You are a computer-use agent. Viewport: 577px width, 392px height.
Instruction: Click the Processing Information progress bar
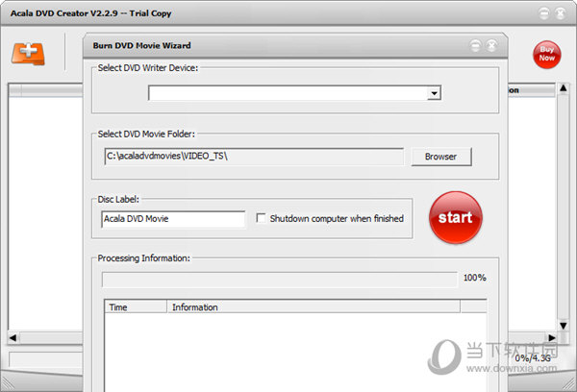tap(280, 280)
